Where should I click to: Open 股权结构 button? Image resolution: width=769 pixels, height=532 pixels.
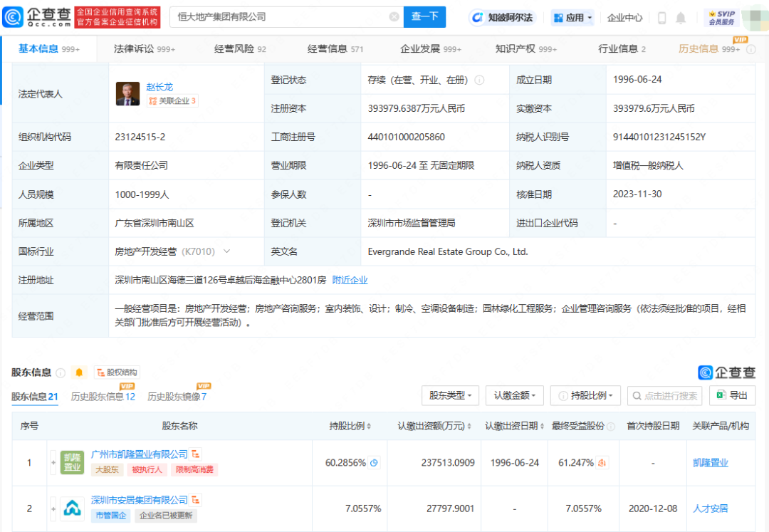click(x=117, y=372)
